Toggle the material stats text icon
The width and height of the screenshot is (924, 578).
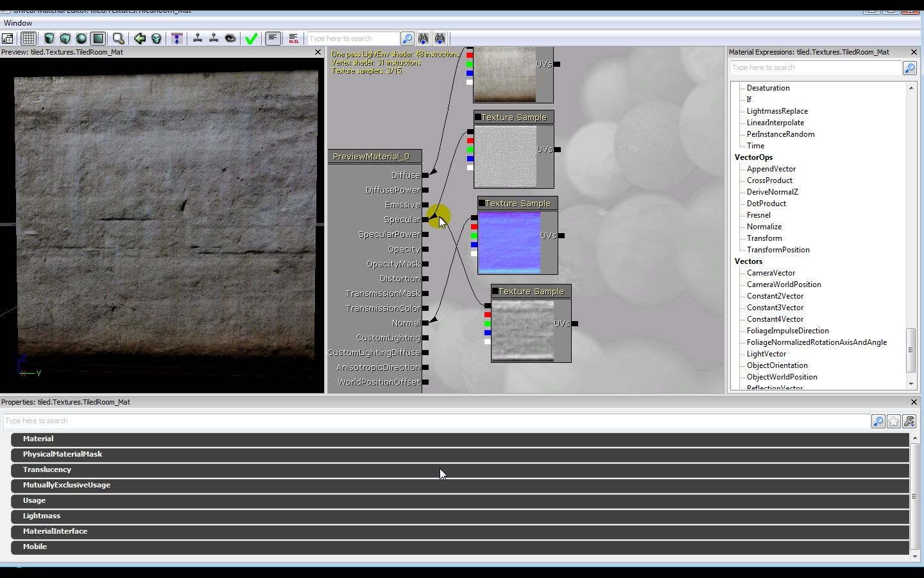click(x=273, y=39)
